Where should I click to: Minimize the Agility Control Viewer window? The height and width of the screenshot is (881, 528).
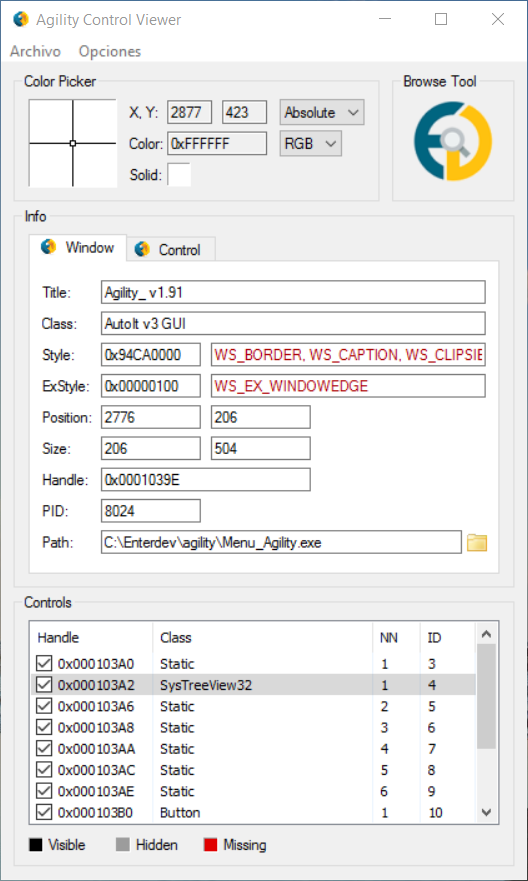pos(385,20)
